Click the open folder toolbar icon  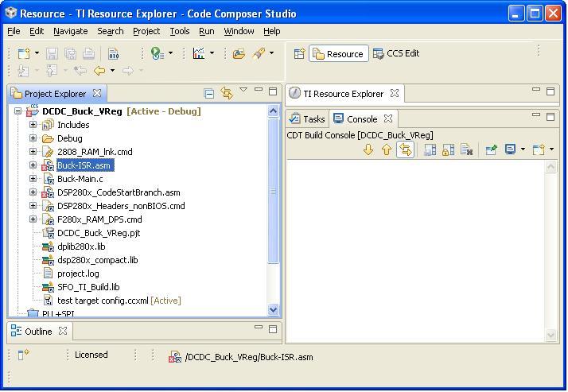click(239, 53)
